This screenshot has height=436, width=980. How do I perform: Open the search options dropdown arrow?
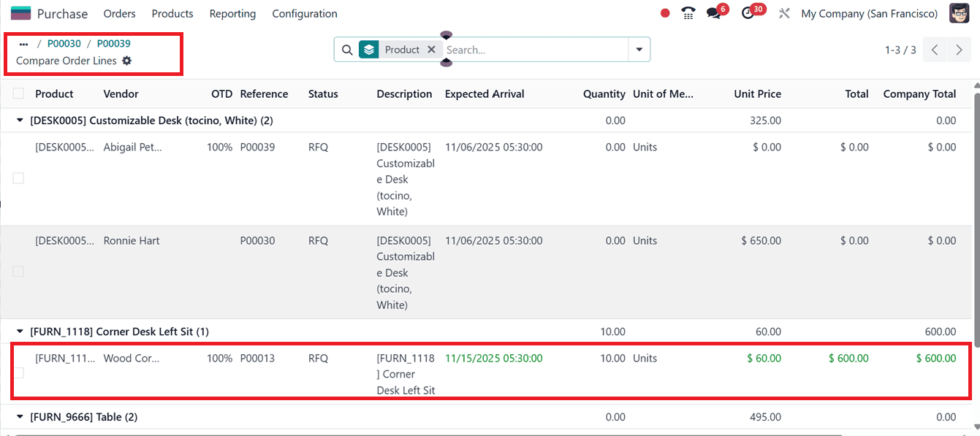click(639, 49)
